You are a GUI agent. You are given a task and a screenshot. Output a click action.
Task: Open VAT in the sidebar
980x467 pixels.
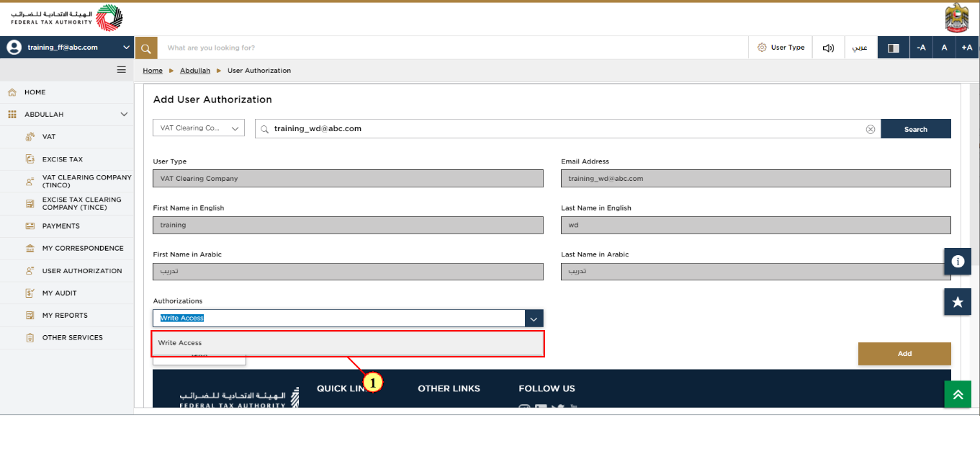click(67, 137)
